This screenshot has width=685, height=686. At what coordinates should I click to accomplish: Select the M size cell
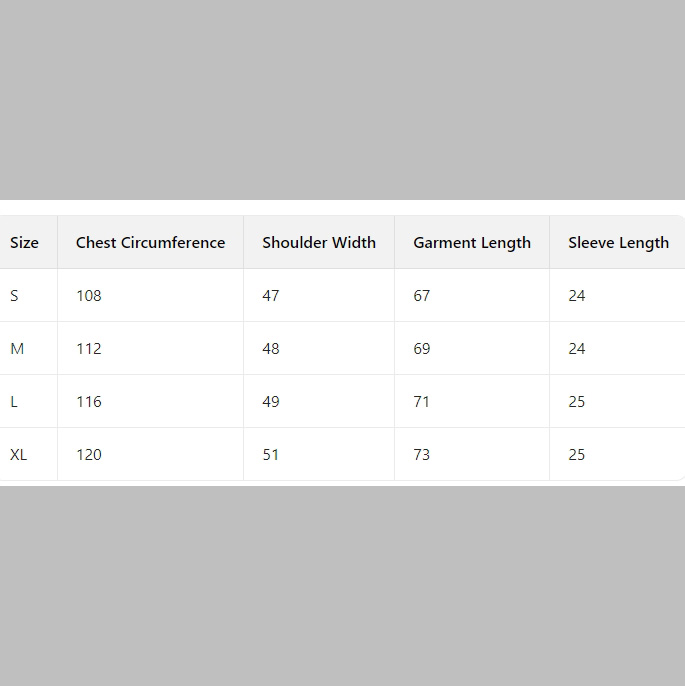coord(17,349)
